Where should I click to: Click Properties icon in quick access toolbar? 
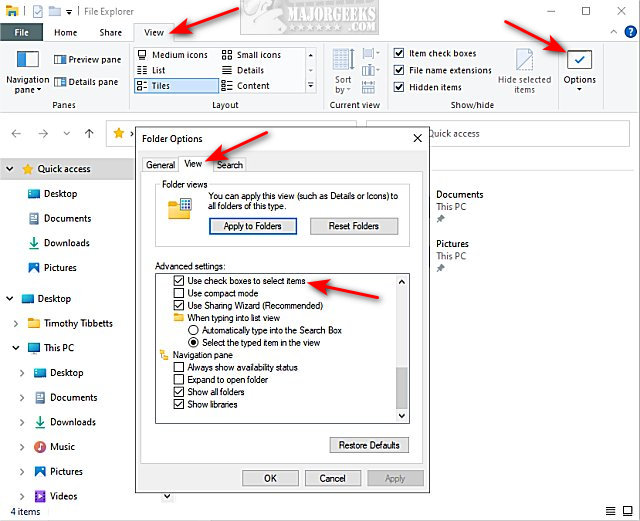(x=37, y=11)
